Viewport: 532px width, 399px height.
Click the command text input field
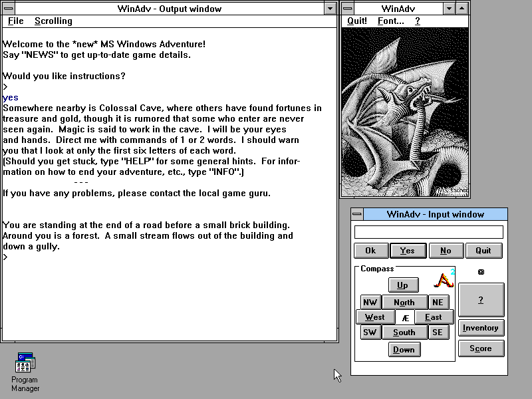click(x=428, y=232)
